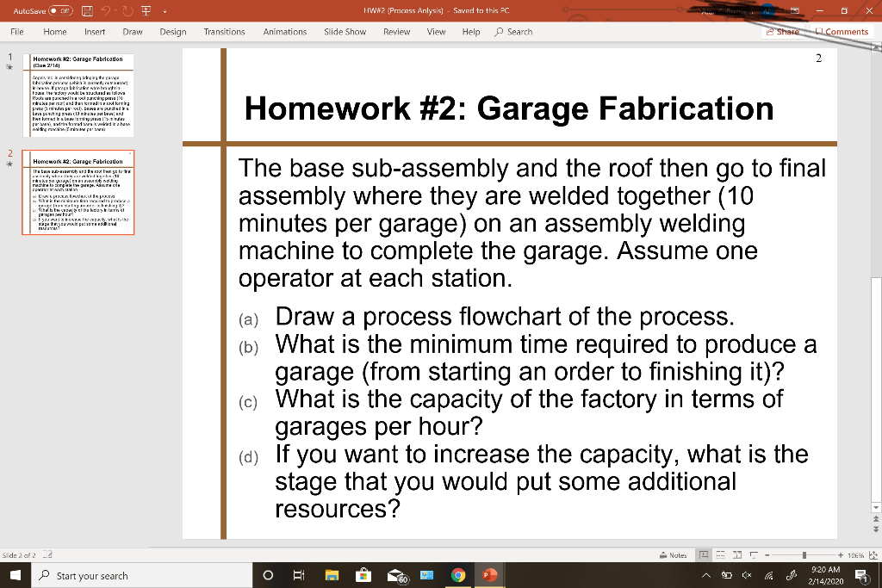
Task: Switch to Normal view icon
Action: tap(704, 555)
